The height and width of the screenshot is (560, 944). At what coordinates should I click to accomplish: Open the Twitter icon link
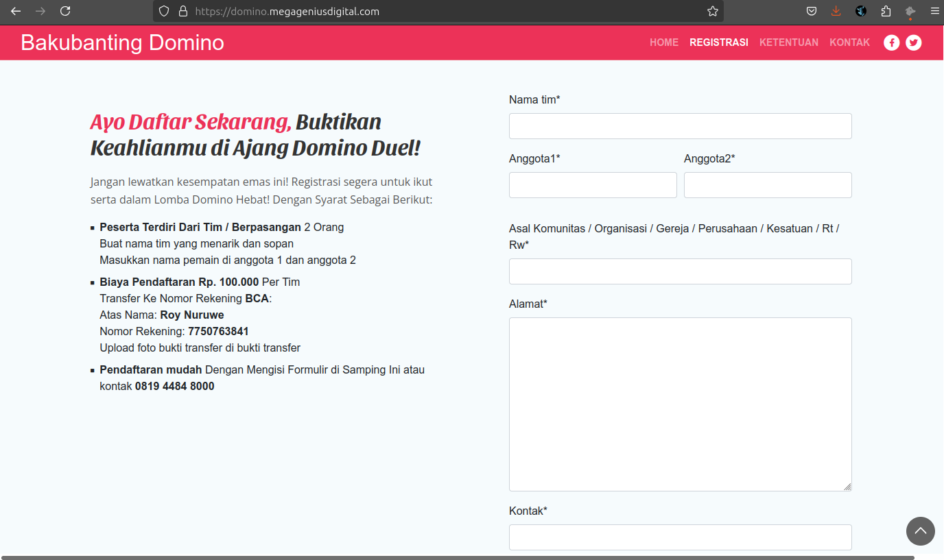[x=913, y=42]
